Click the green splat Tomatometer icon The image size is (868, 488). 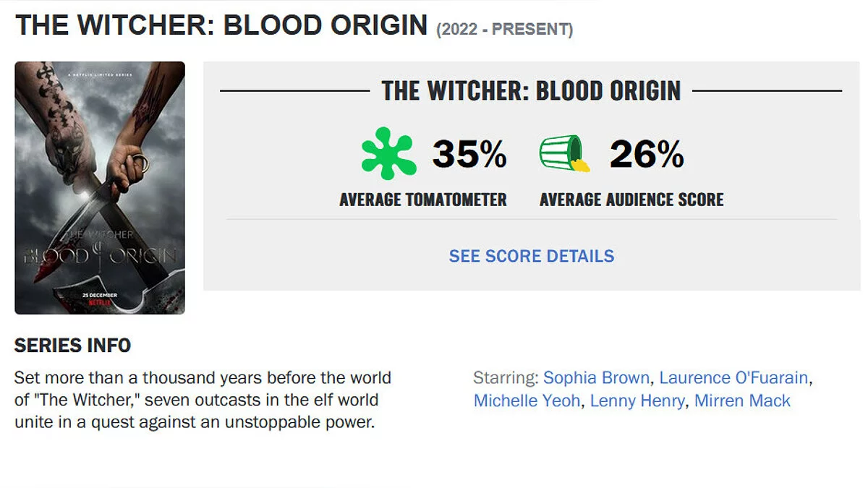388,153
